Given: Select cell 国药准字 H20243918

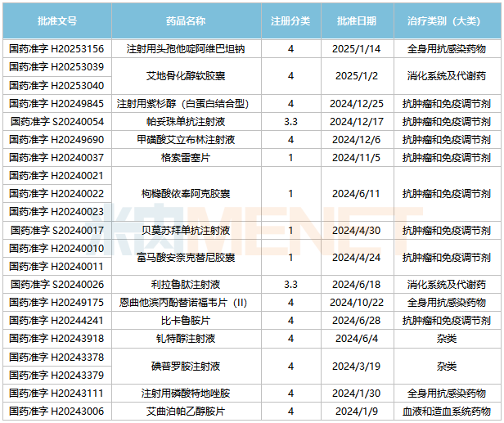Looking at the screenshot, I should pos(56,338).
